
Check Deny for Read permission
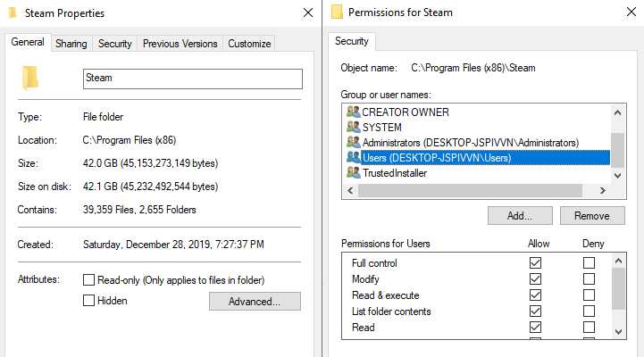pos(589,327)
